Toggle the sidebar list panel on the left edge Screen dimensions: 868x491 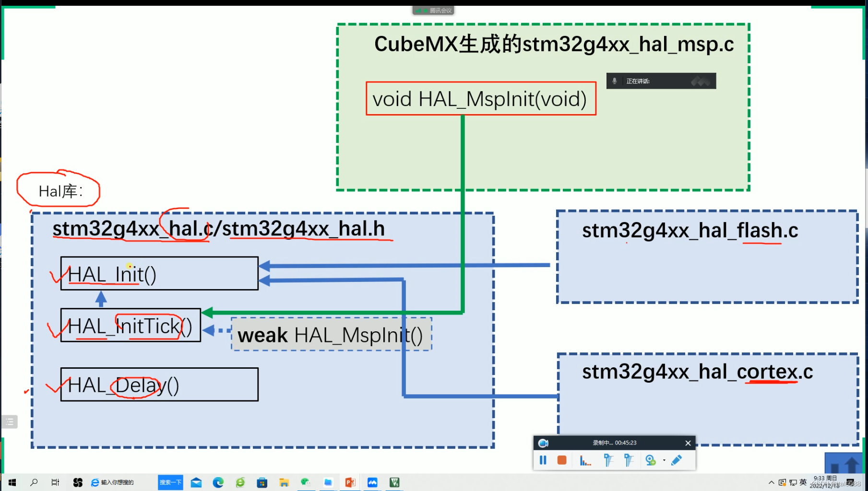[x=10, y=422]
